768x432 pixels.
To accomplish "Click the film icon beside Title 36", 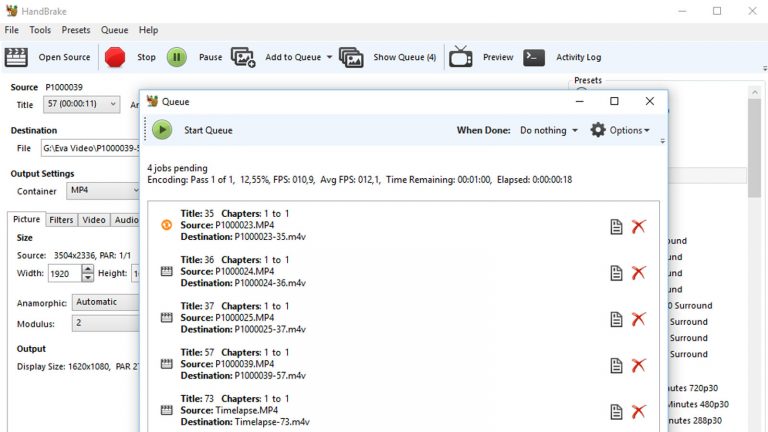I will tap(167, 271).
